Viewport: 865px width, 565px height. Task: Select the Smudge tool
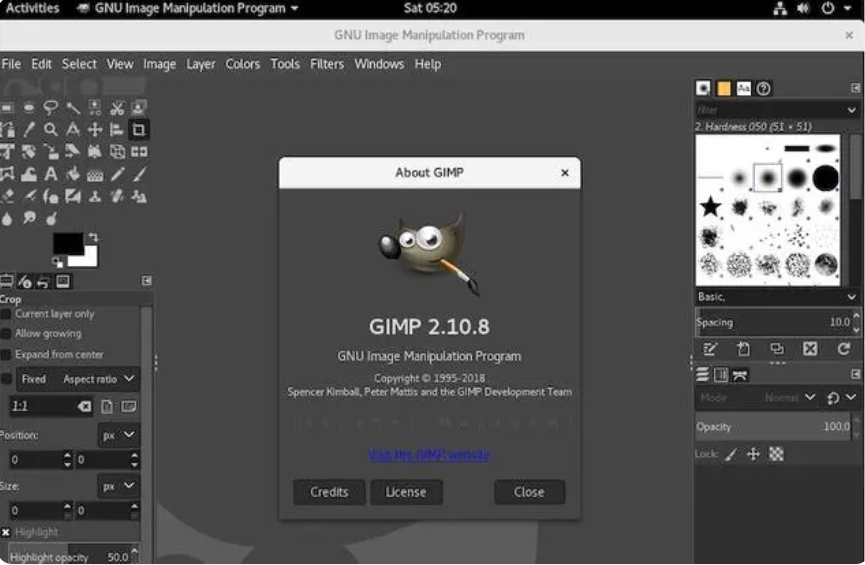[x=29, y=218]
